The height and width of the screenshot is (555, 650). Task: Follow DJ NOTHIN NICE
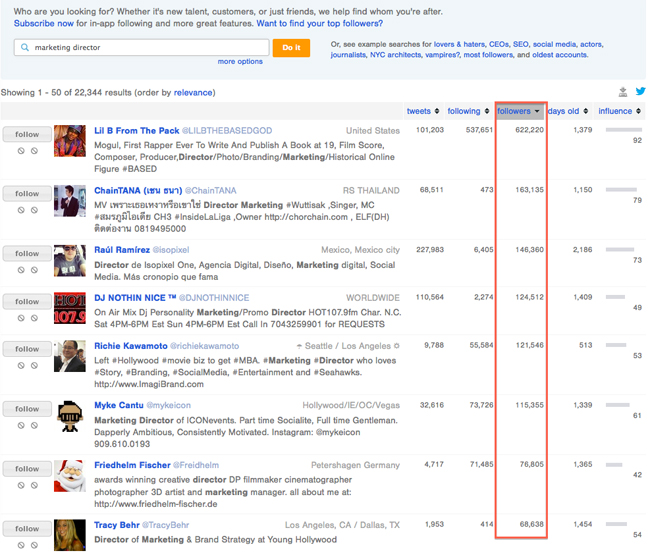pos(27,301)
